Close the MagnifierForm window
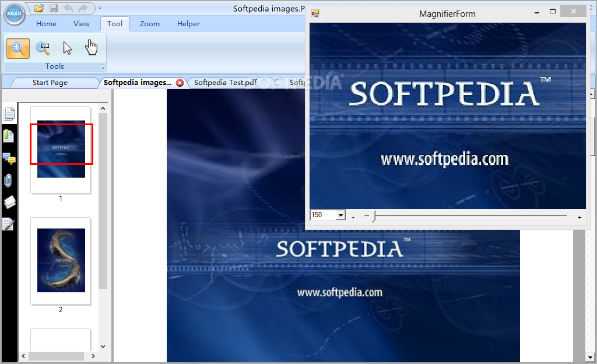This screenshot has width=597, height=364. pos(574,12)
